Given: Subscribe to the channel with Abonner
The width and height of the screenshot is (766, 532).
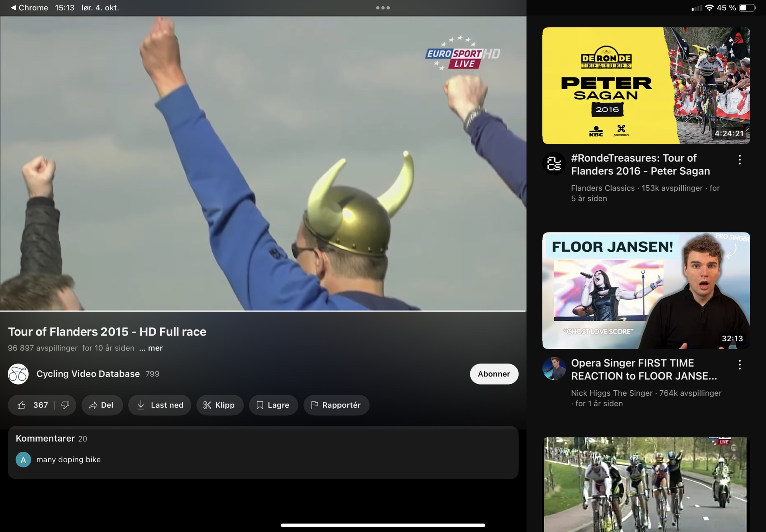Looking at the screenshot, I should pos(494,374).
